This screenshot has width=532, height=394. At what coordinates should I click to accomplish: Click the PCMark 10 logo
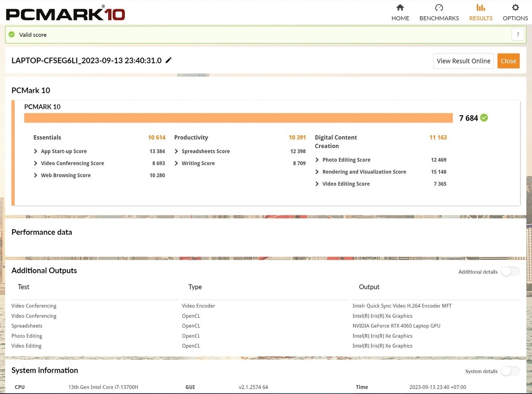click(x=65, y=13)
